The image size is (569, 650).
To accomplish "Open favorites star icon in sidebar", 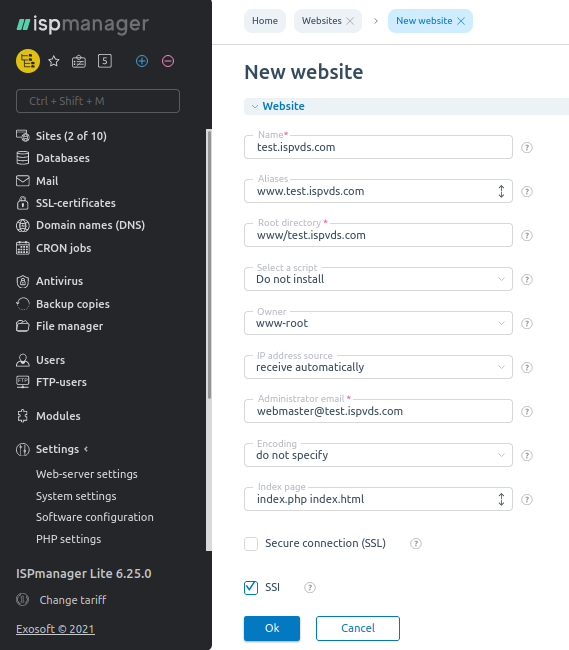I will [54, 61].
